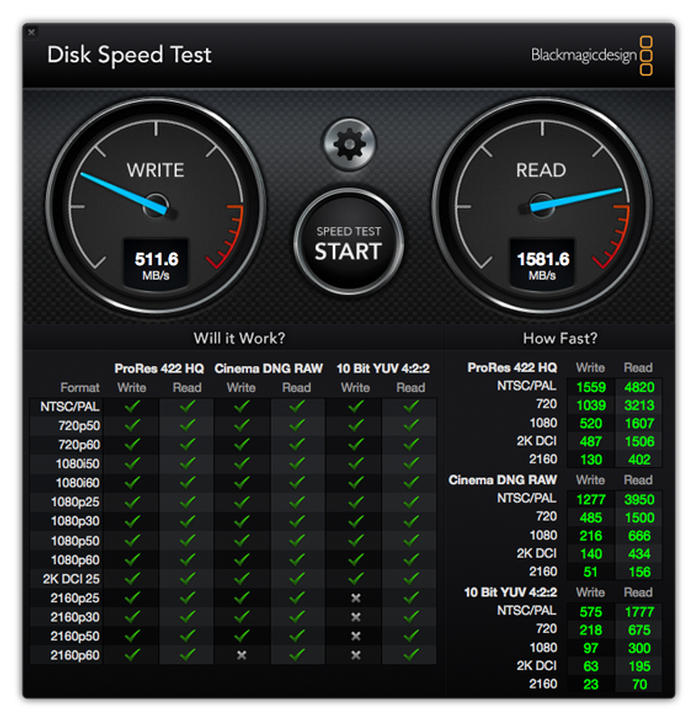Select the X mark for 2160p25 10 Bit YUV write

click(355, 598)
